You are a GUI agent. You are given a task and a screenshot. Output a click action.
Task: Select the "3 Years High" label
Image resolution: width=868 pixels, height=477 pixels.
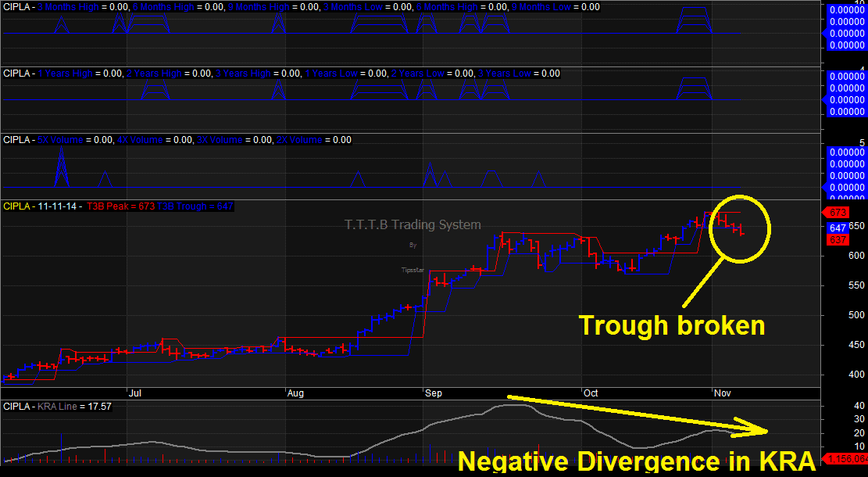point(243,74)
